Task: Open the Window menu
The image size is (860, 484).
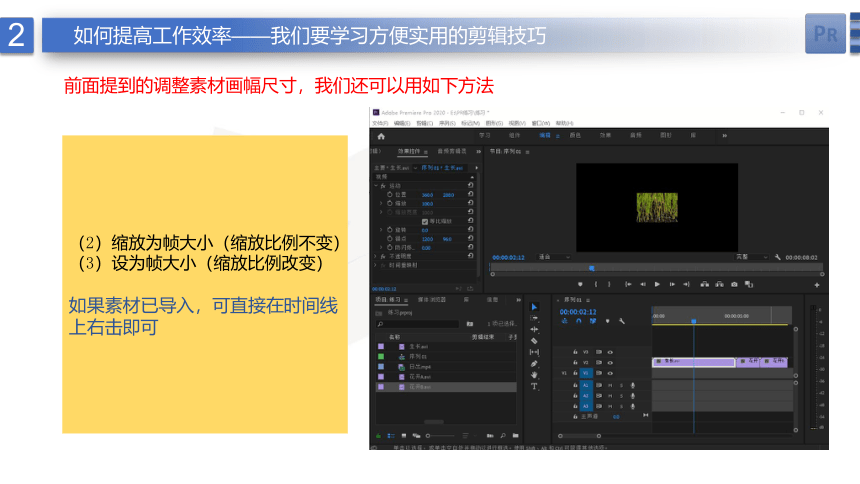Action: pos(541,123)
